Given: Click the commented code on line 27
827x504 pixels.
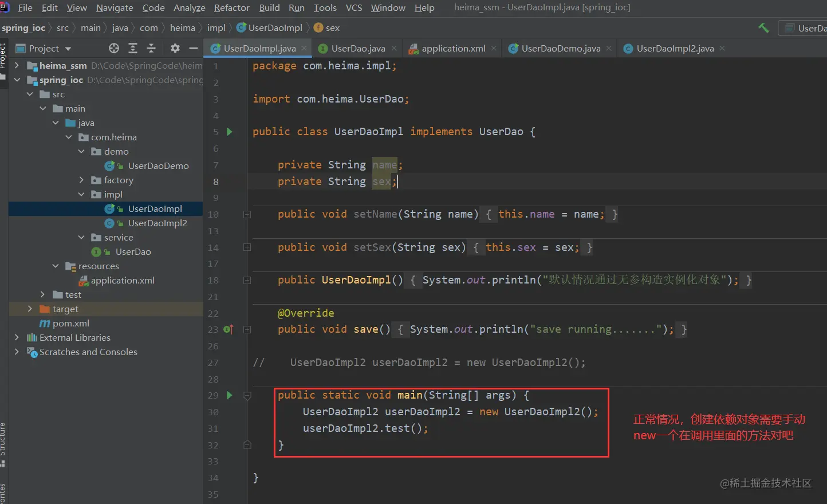Looking at the screenshot, I should tap(419, 363).
